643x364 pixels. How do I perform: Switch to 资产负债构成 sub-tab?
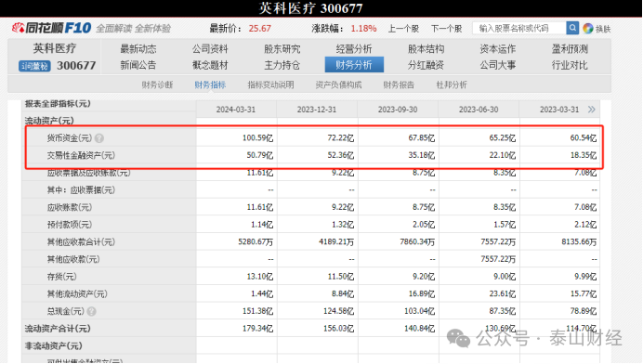coord(339,84)
